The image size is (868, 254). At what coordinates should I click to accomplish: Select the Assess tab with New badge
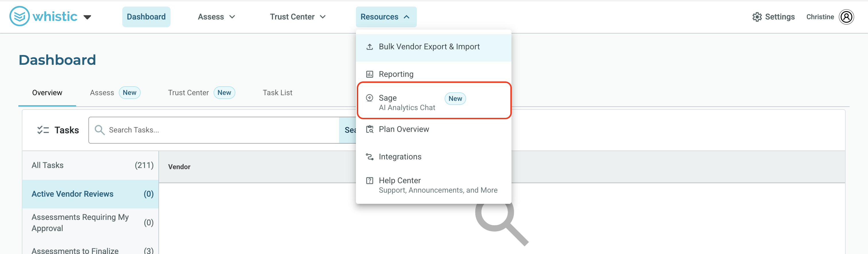click(x=115, y=93)
